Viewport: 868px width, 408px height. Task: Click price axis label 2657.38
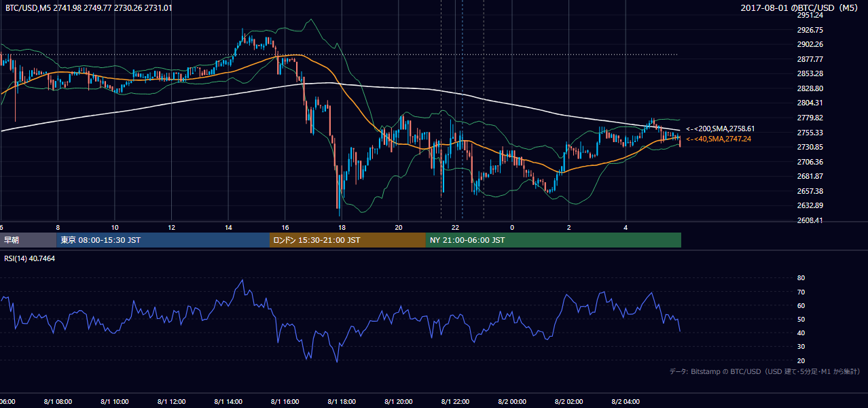point(810,191)
